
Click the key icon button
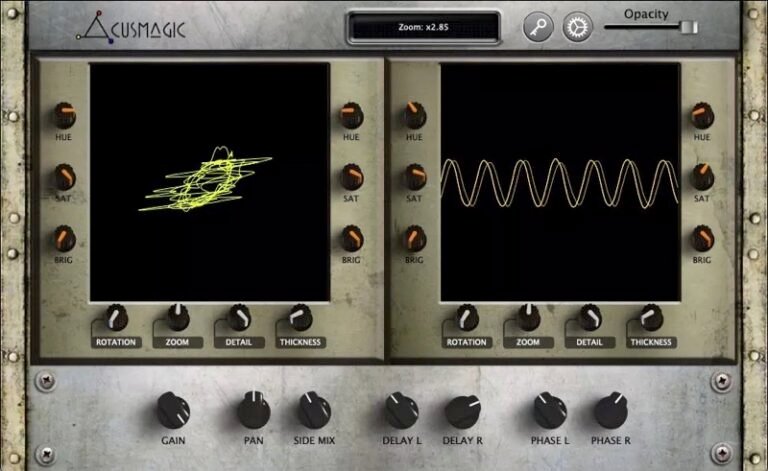click(x=538, y=27)
